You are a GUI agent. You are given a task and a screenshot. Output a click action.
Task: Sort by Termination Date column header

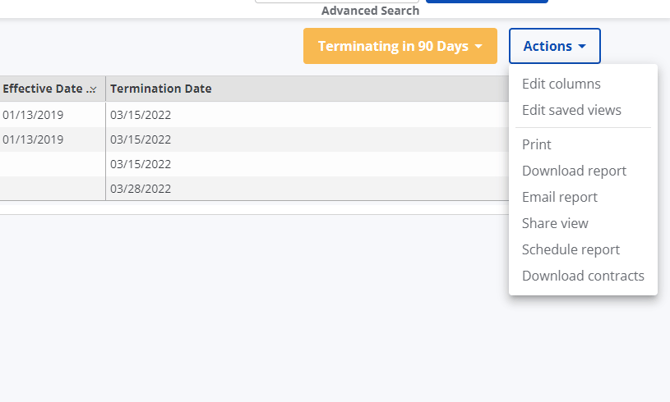coord(161,89)
